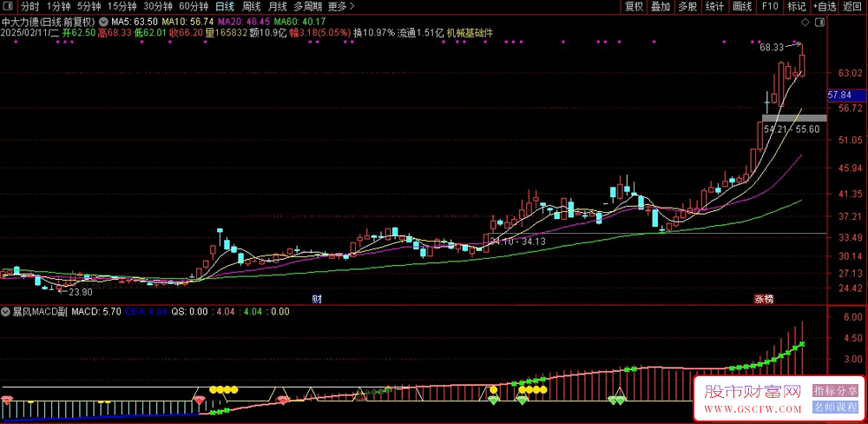Select the 30分钟 period
Image resolution: width=868 pixels, height=424 pixels.
click(x=157, y=7)
